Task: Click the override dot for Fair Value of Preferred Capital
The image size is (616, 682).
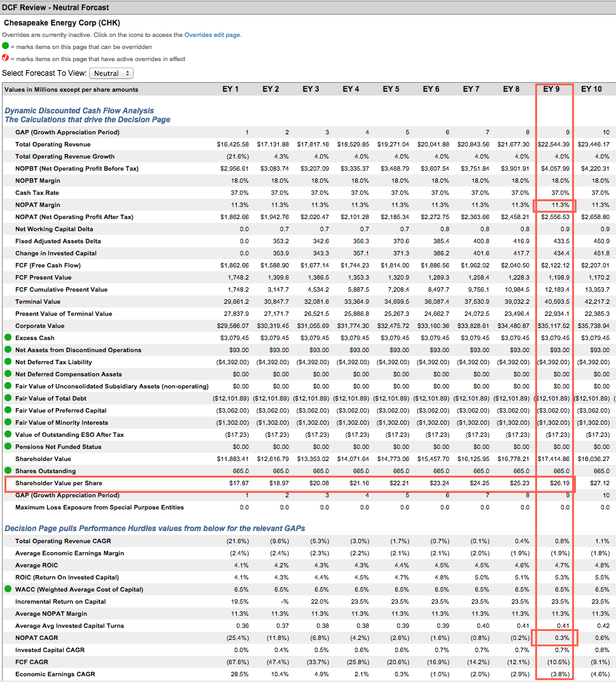Action: click(8, 410)
